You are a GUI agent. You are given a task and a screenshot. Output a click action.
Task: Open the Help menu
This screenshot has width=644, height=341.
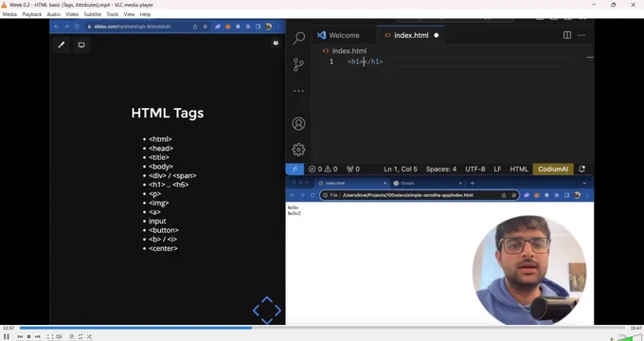pyautogui.click(x=145, y=14)
